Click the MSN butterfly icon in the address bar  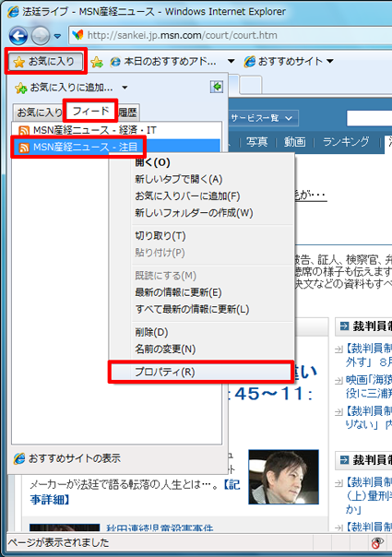tap(77, 35)
